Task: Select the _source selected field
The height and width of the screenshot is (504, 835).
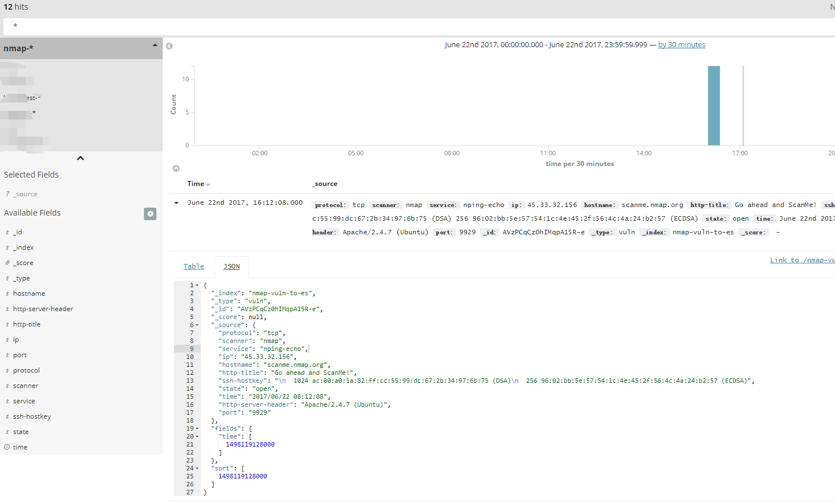Action: pyautogui.click(x=25, y=194)
